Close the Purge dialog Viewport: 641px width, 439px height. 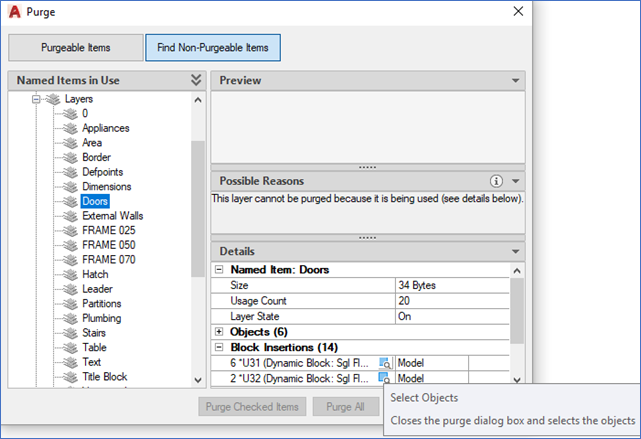(518, 11)
